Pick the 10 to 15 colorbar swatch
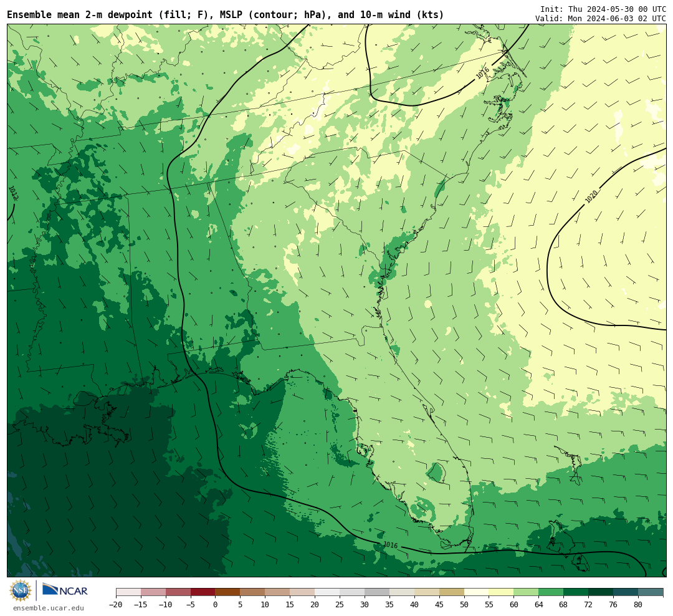The height and width of the screenshot is (616, 673). (x=278, y=592)
